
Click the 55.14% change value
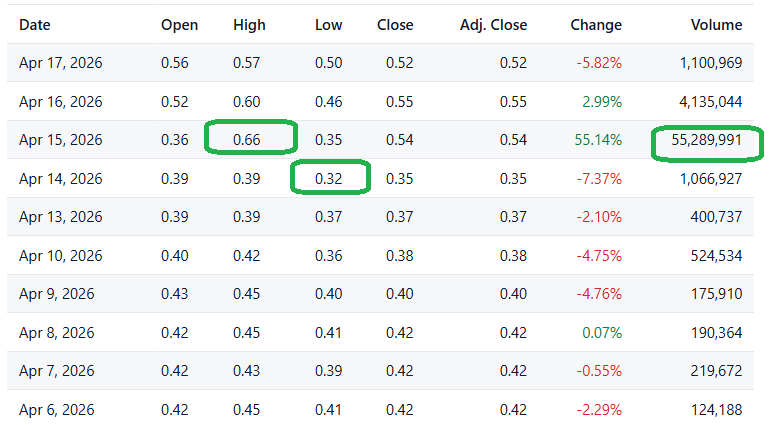pos(598,140)
